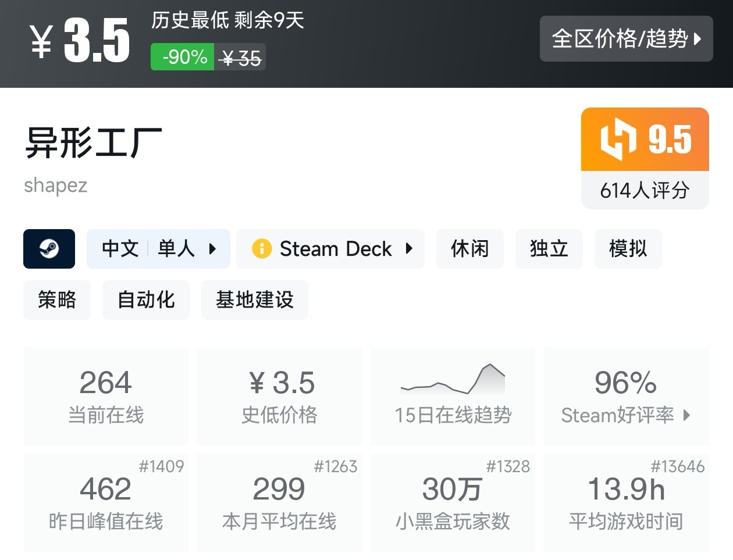Tap the #1328 rank label
This screenshot has height=560, width=733.
(x=508, y=466)
